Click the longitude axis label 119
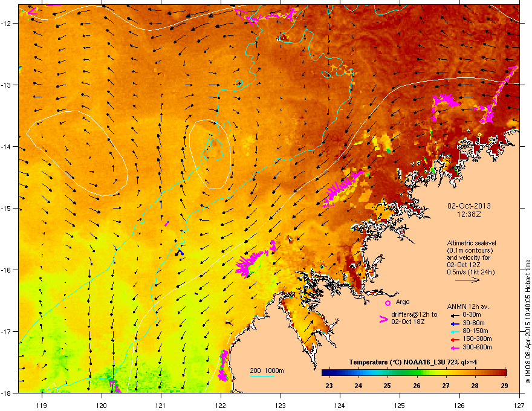The image size is (532, 411). coord(42,405)
